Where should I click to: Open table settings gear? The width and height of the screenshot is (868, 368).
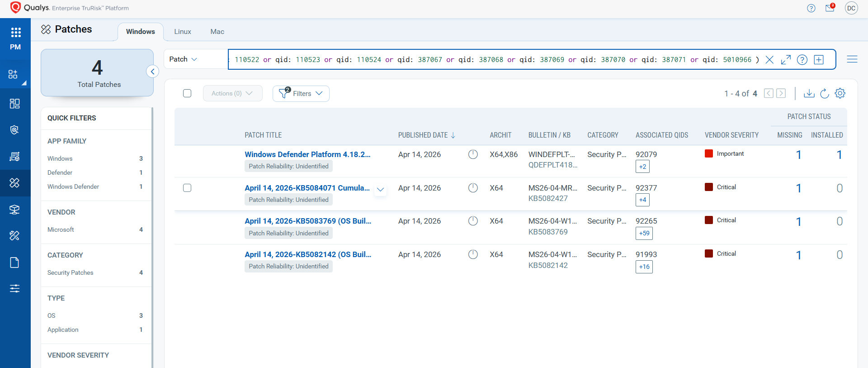click(x=840, y=93)
